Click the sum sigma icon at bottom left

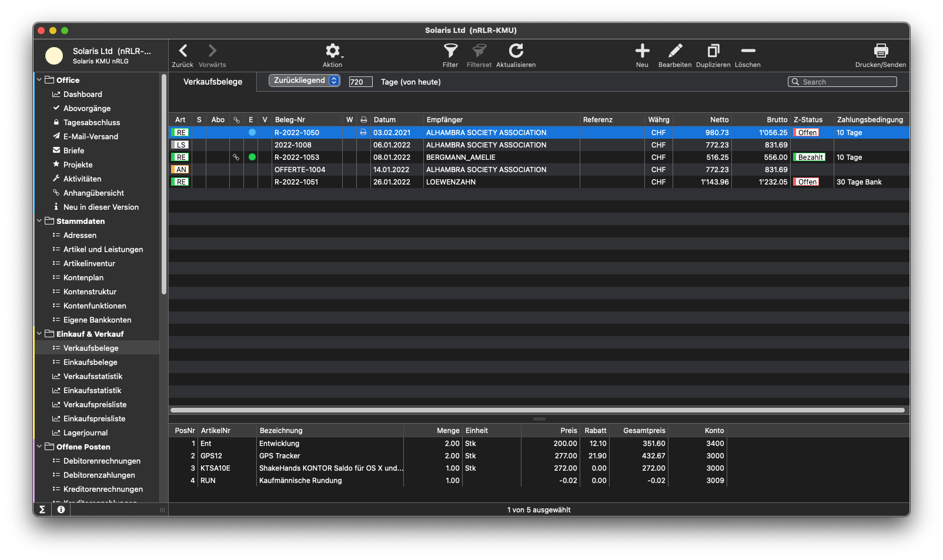[x=42, y=509]
